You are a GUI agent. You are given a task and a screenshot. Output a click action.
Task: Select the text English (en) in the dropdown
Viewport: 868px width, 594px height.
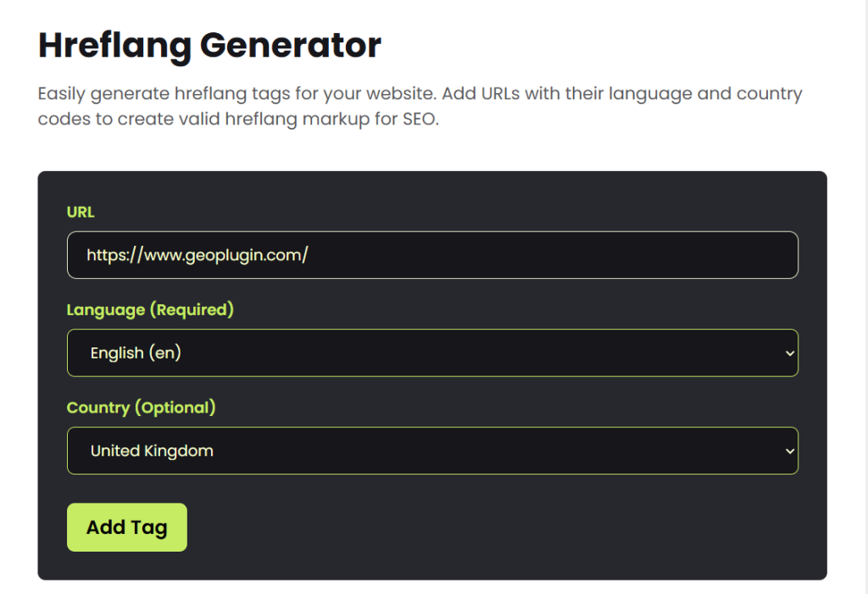point(136,353)
